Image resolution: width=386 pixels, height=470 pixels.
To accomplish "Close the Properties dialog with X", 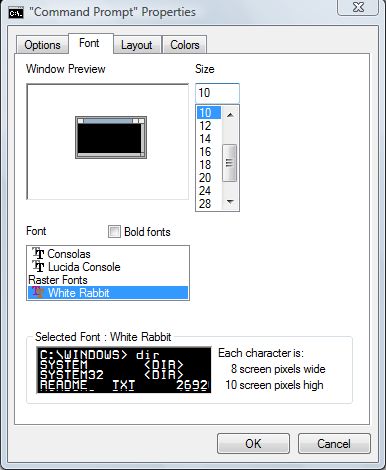I will pyautogui.click(x=358, y=7).
